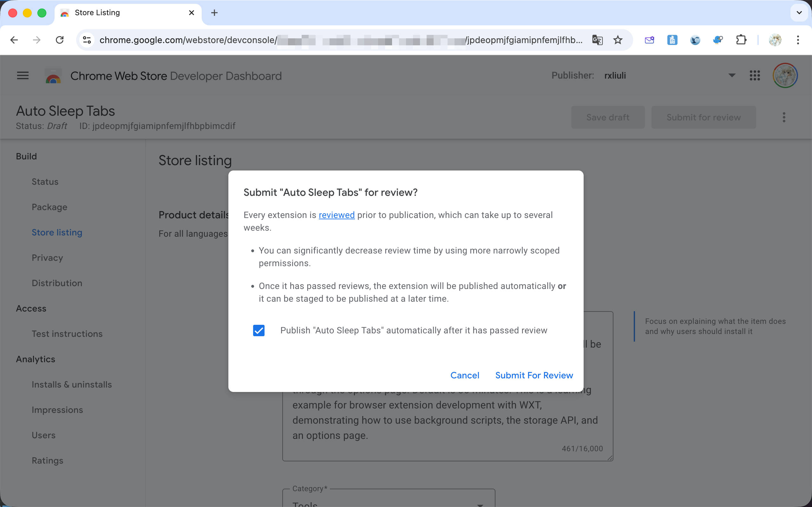The height and width of the screenshot is (507, 812).
Task: Open Chrome three-dot menu
Action: coord(798,40)
